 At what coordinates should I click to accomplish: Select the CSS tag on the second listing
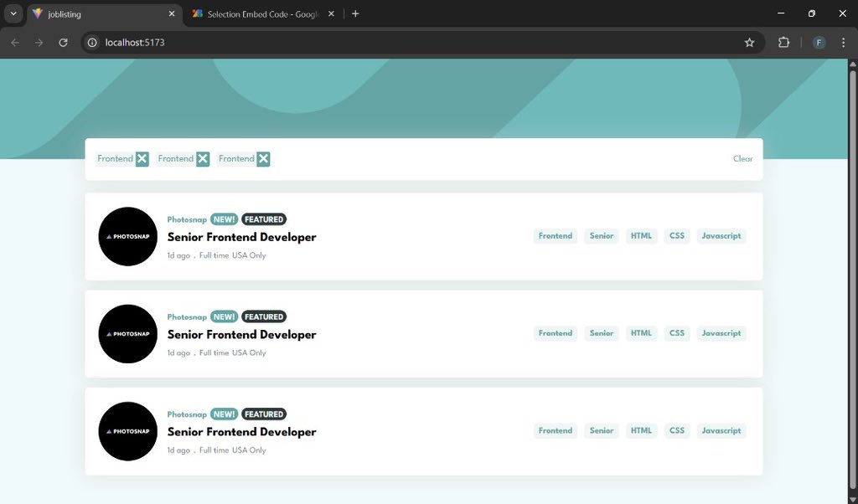pos(676,332)
